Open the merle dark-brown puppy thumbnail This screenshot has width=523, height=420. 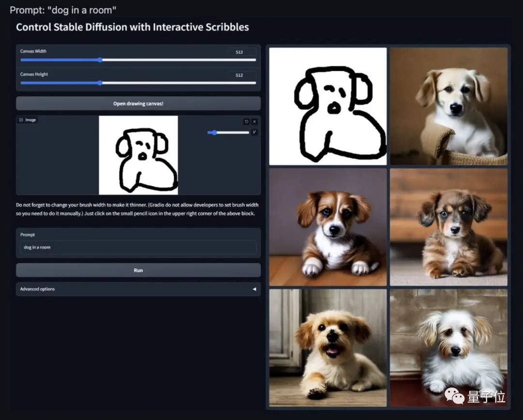point(448,227)
